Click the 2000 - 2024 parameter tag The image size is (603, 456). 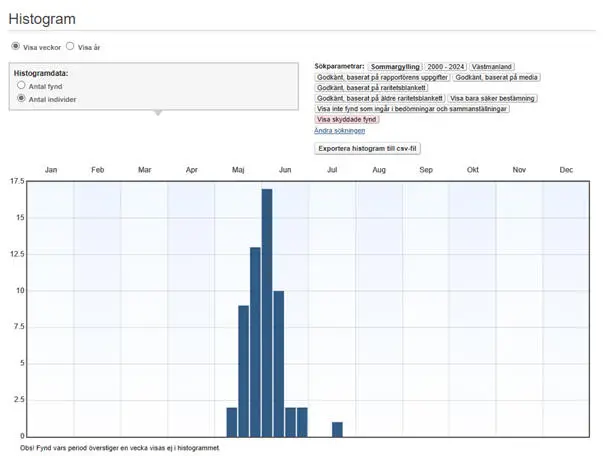point(446,66)
